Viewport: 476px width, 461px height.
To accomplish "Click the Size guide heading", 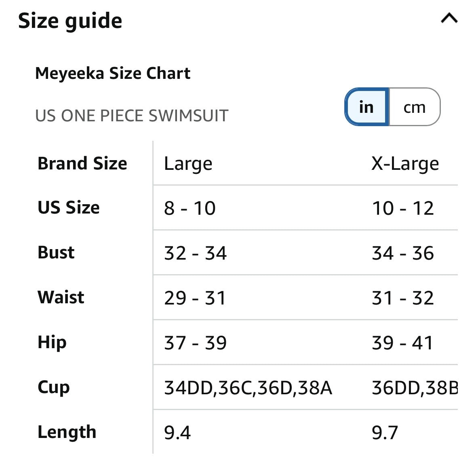I will (x=70, y=21).
